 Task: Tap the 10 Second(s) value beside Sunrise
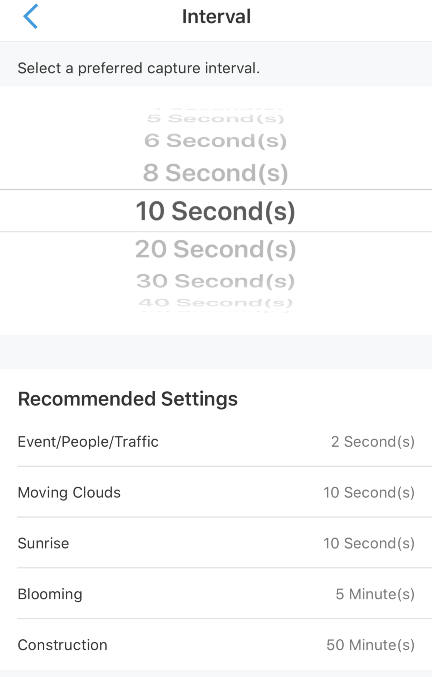(x=369, y=543)
